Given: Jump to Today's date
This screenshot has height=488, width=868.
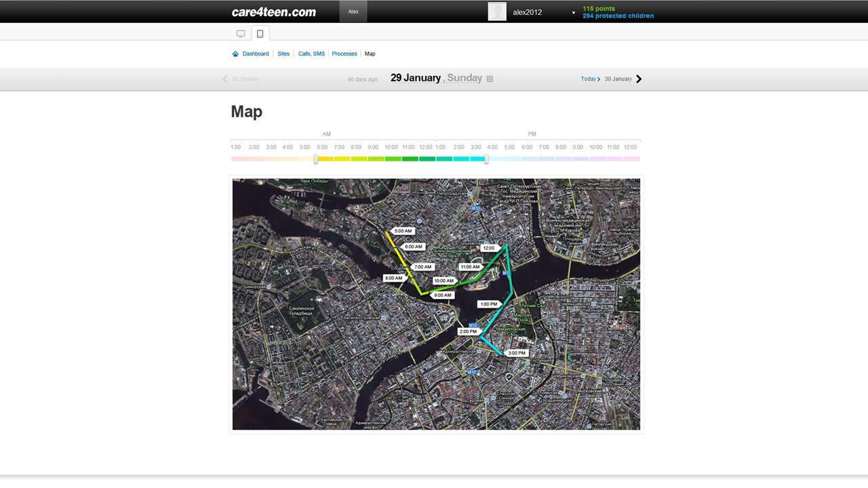Looking at the screenshot, I should pos(588,79).
